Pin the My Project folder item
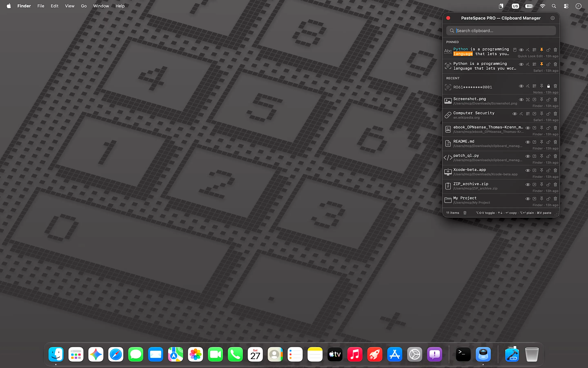 point(542,199)
